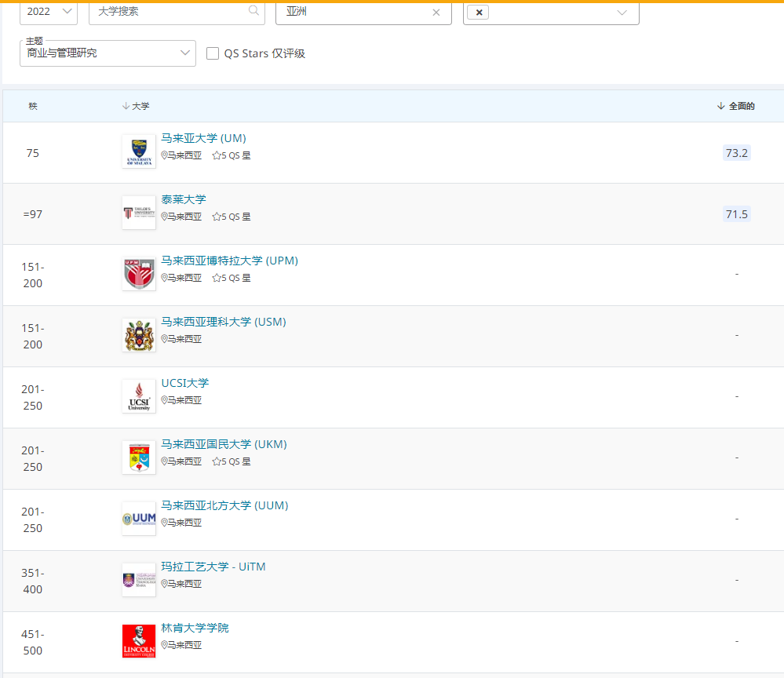
Task: Open the country filter dropdown arrow
Action: [x=622, y=13]
